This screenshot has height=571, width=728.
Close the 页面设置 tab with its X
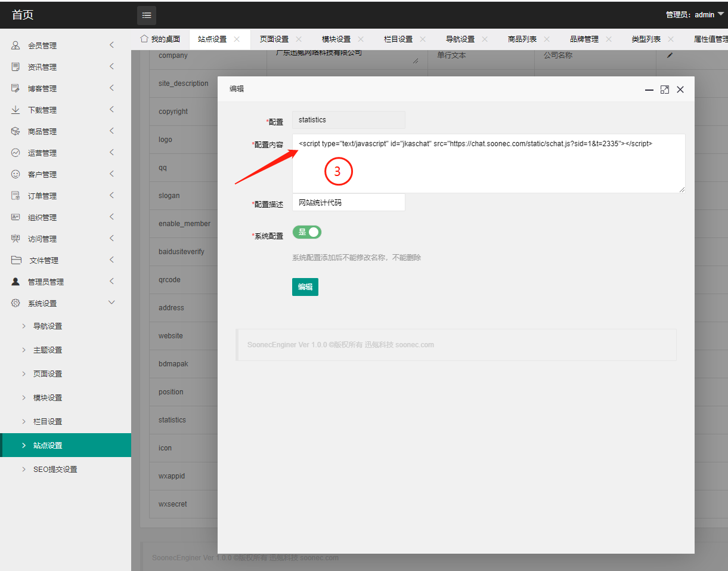click(299, 39)
